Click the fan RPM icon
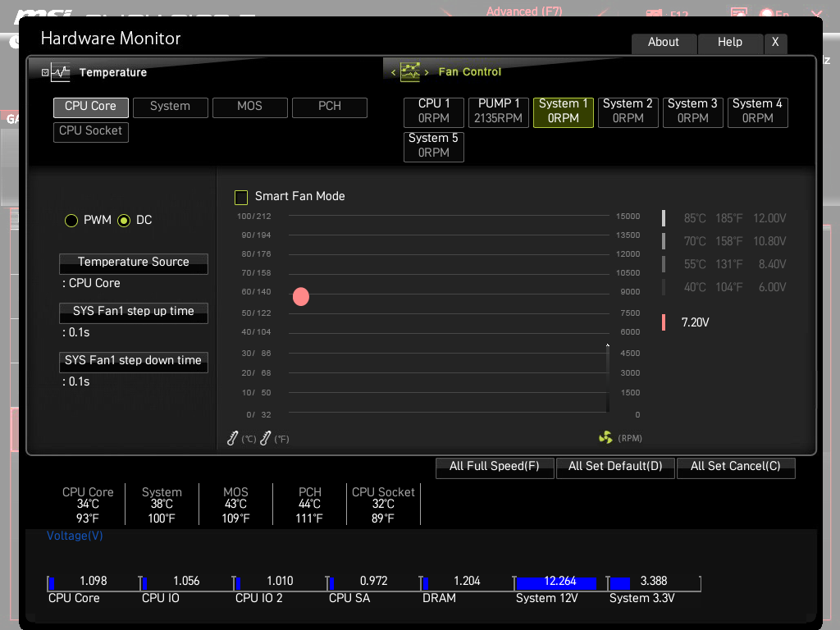 [x=605, y=438]
